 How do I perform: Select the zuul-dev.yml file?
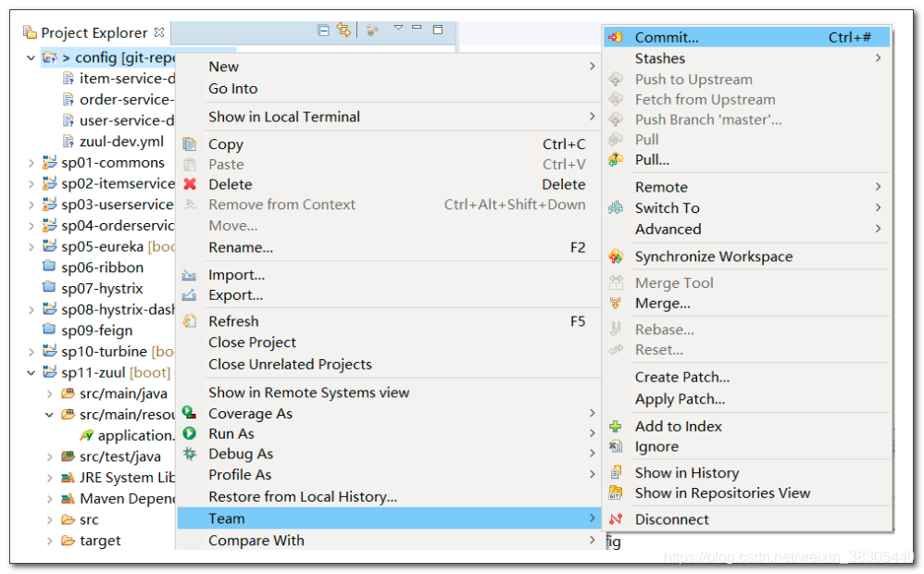click(121, 142)
